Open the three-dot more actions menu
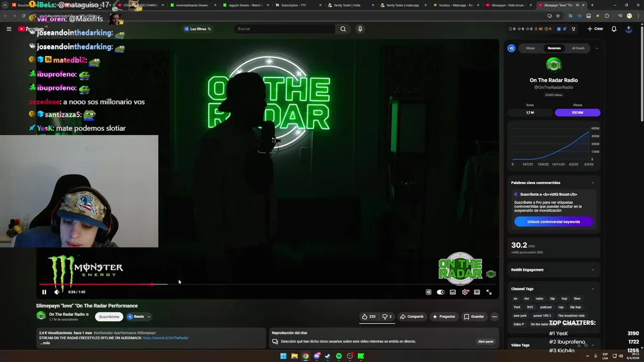This screenshot has width=644, height=362. point(495,317)
